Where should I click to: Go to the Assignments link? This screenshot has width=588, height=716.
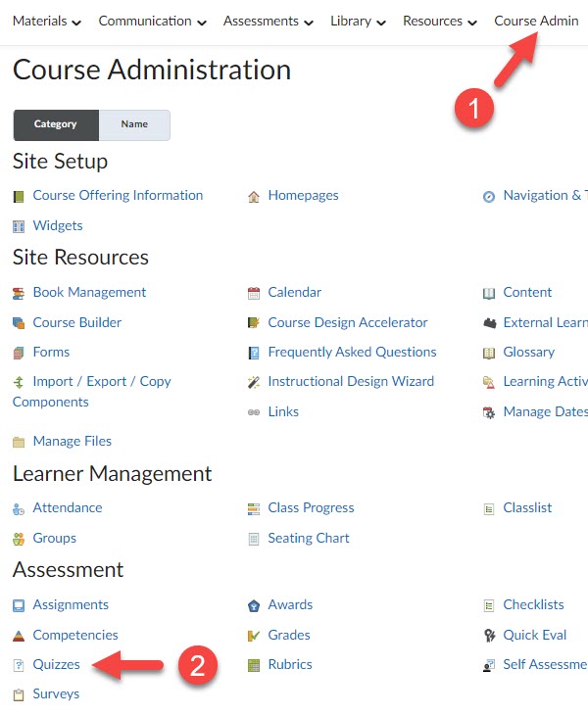(x=71, y=604)
